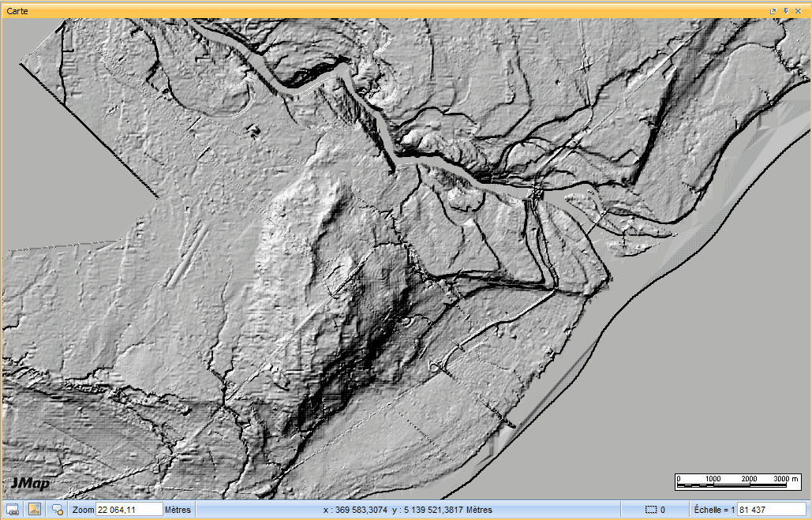Click the Zoom label in status bar
The height and width of the screenshot is (520, 812).
83,510
